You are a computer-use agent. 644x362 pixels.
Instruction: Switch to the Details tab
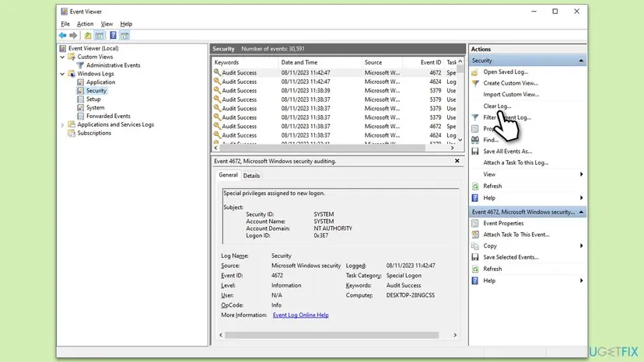click(x=251, y=176)
